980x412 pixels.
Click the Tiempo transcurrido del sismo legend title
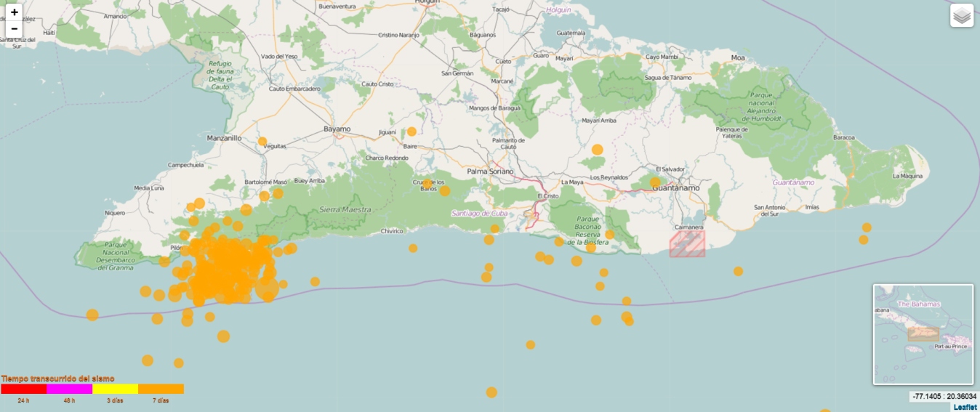coord(57,379)
